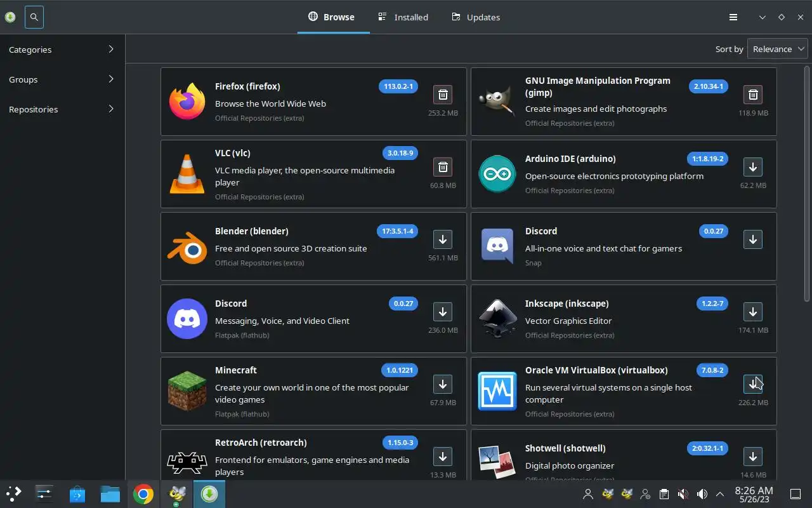The width and height of the screenshot is (812, 508).
Task: Click the Inkscape (inkscape) title text
Action: pyautogui.click(x=566, y=304)
